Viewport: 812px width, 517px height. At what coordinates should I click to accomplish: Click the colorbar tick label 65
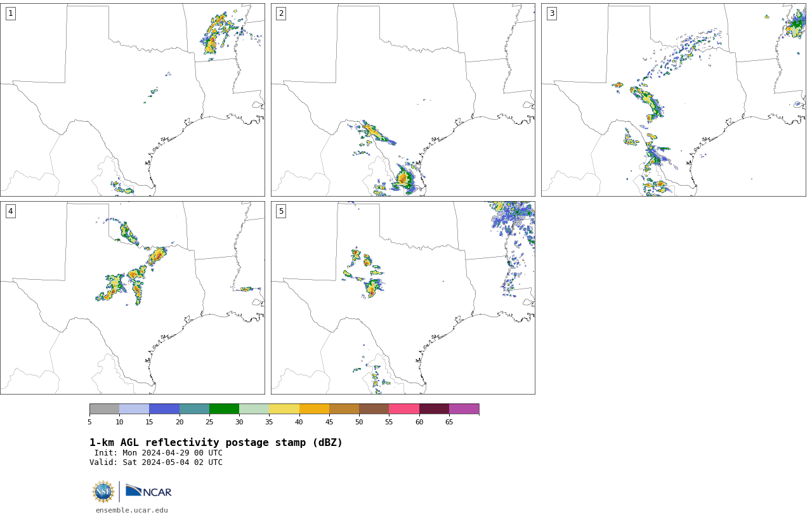coord(449,422)
